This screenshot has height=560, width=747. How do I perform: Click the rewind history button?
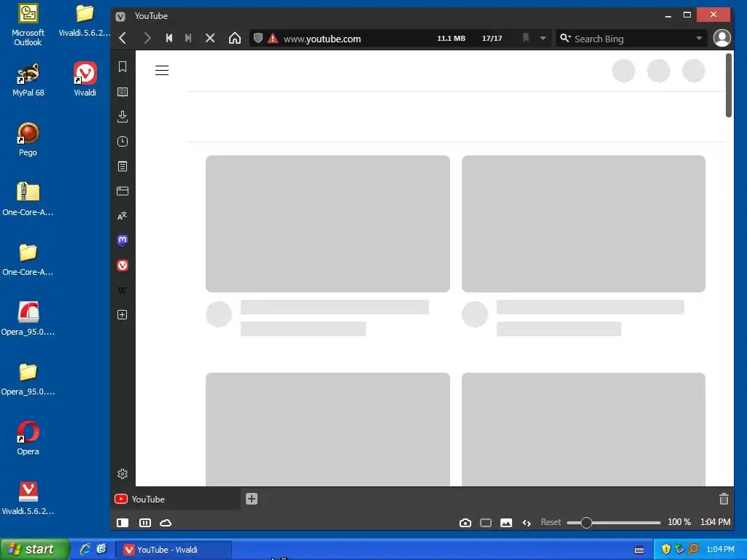(x=169, y=38)
